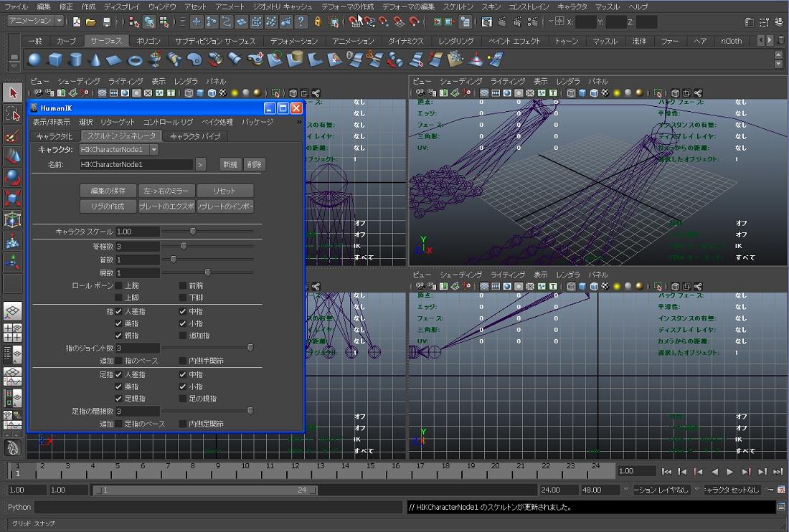Click the リセット button
The width and height of the screenshot is (789, 532).
[x=225, y=191]
